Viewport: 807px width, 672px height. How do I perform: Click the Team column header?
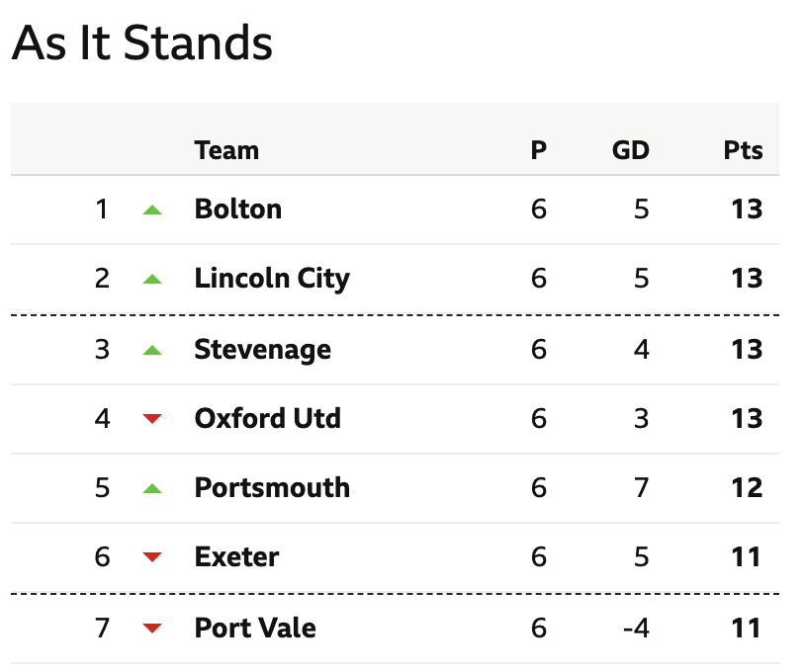[226, 150]
